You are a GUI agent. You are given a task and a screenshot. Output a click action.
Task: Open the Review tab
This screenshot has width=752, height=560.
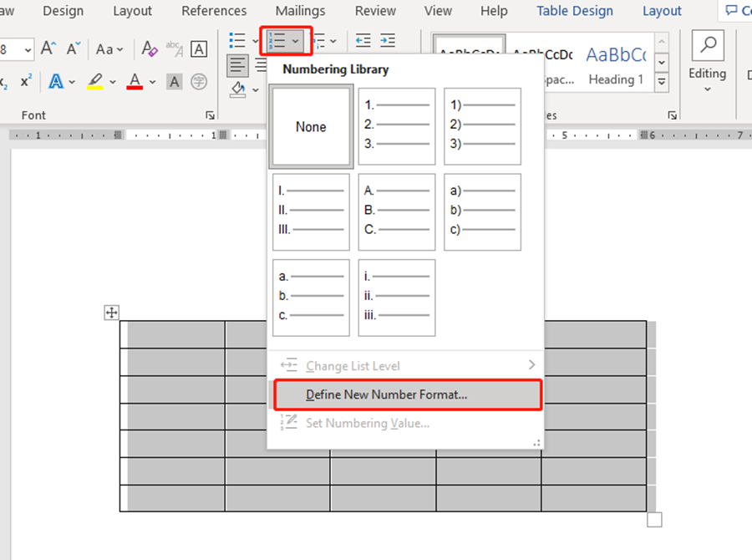pos(375,11)
